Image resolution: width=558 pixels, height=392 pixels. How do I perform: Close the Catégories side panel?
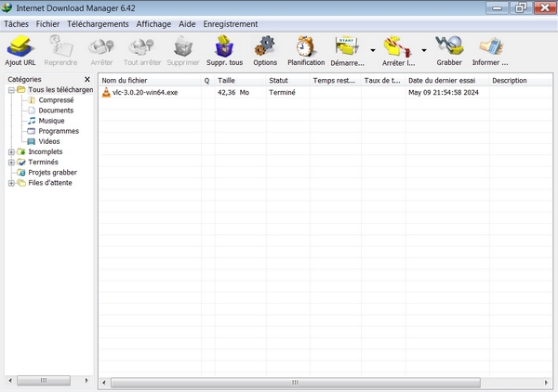(x=87, y=80)
